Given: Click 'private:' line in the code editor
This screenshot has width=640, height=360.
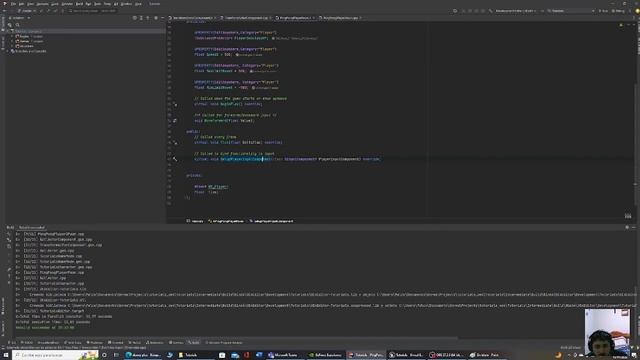Looking at the screenshot, I should (x=194, y=176).
